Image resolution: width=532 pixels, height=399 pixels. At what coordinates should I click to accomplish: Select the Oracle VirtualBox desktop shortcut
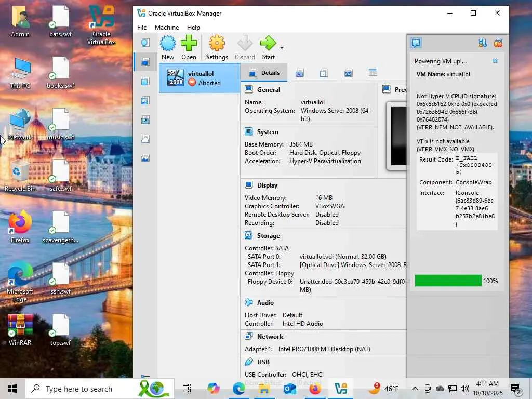[101, 25]
